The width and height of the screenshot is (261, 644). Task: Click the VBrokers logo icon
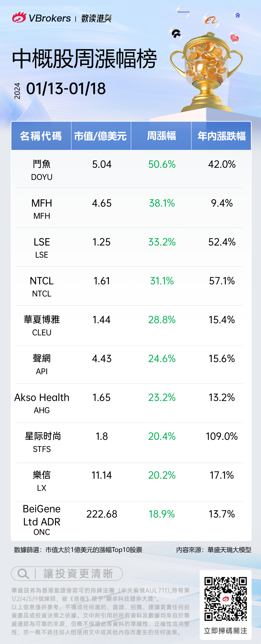coord(19,18)
